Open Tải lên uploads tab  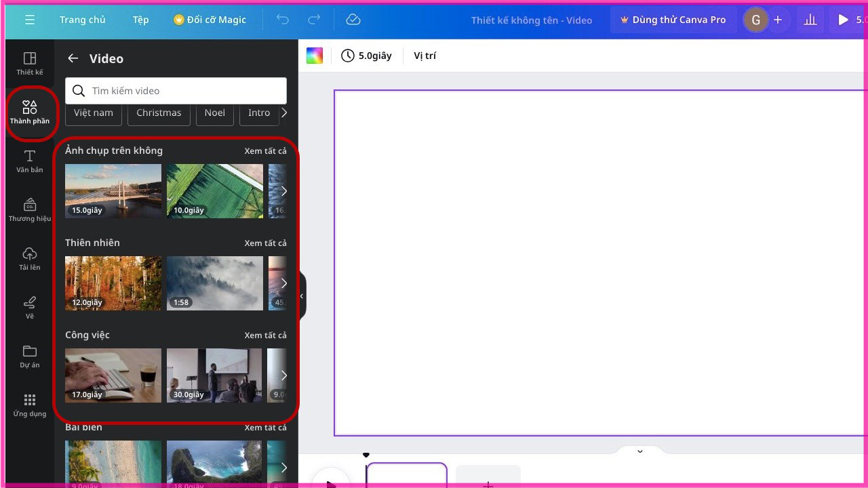pyautogui.click(x=30, y=259)
